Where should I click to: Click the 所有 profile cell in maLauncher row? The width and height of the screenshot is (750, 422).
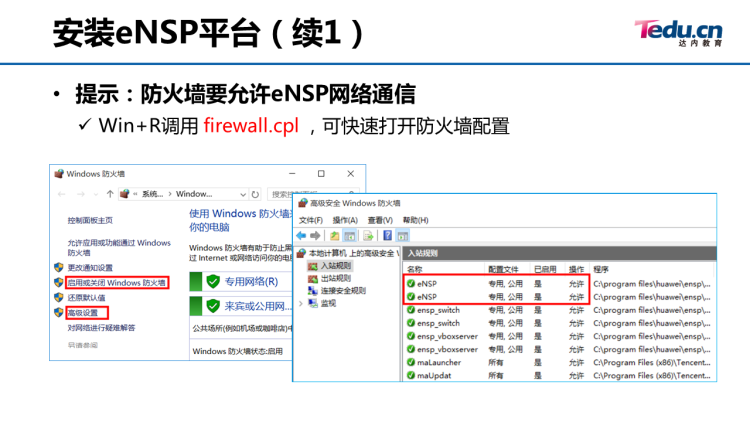coord(496,363)
